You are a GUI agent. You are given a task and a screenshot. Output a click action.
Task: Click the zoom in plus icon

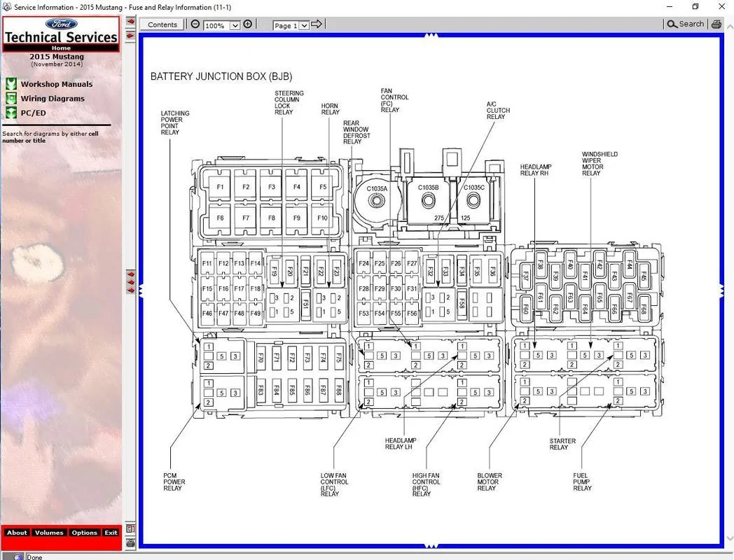[x=248, y=24]
